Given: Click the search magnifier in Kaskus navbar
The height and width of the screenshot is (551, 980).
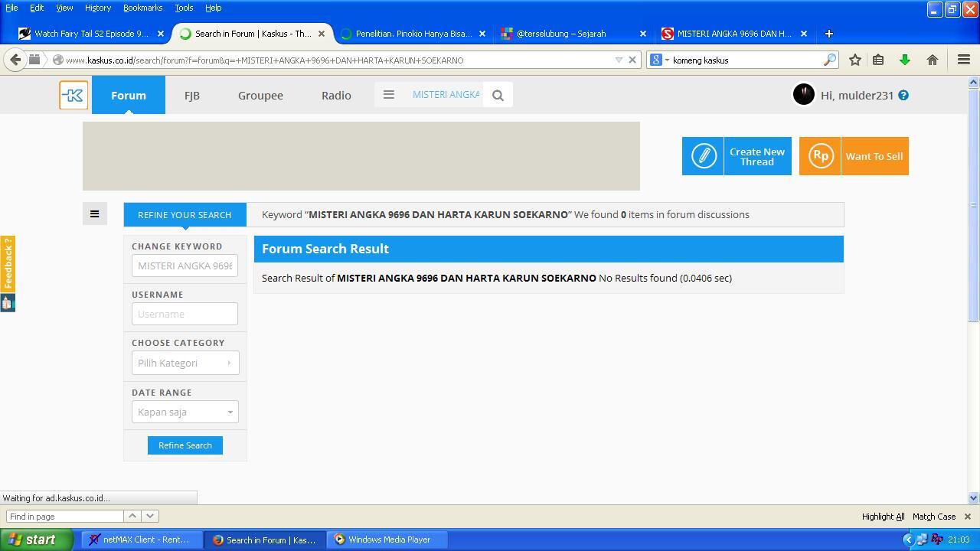Looking at the screenshot, I should pyautogui.click(x=498, y=95).
